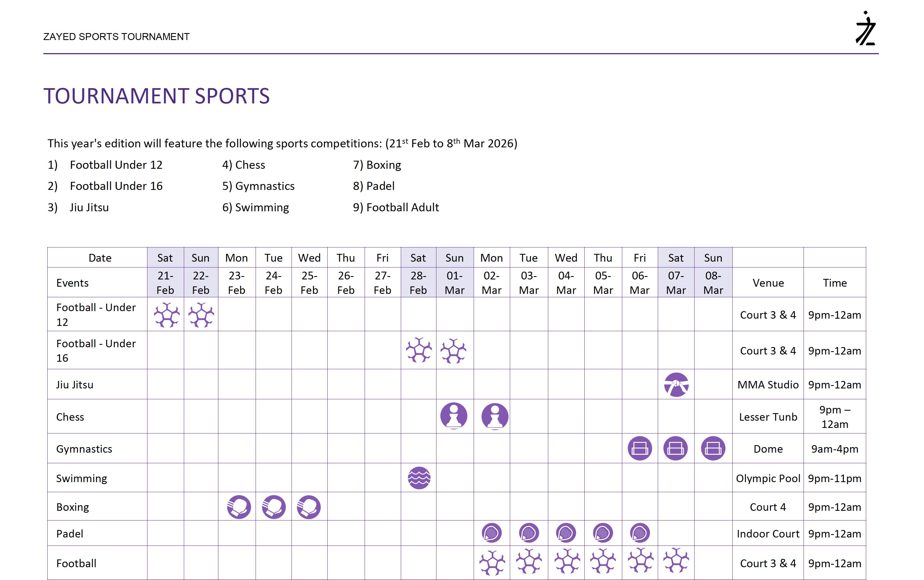This screenshot has height=580, width=924.
Task: Click Under 16 football icon on 01-Mar
Action: coord(454,351)
